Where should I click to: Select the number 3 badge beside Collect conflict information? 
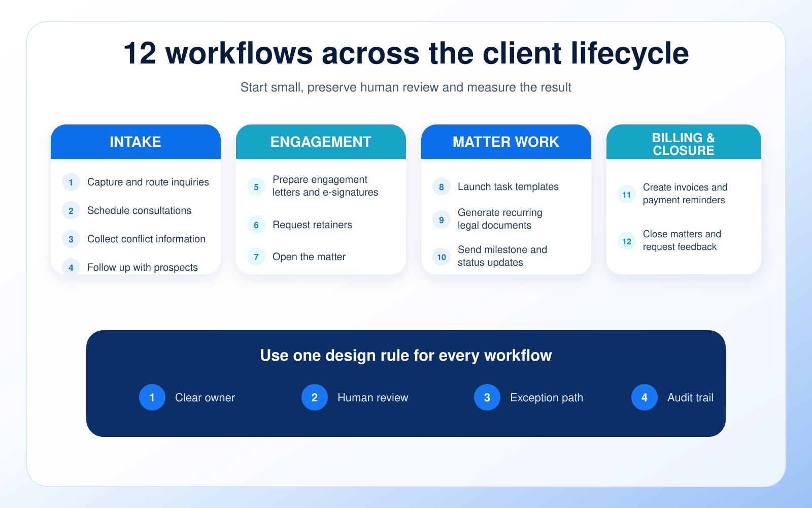tap(71, 239)
